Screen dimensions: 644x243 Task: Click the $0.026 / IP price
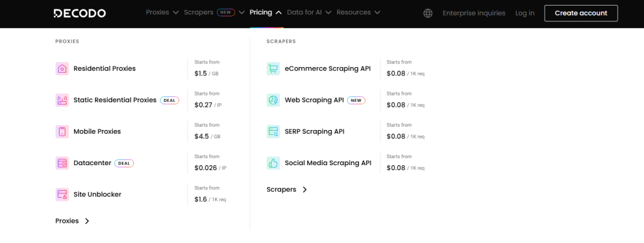(211, 168)
